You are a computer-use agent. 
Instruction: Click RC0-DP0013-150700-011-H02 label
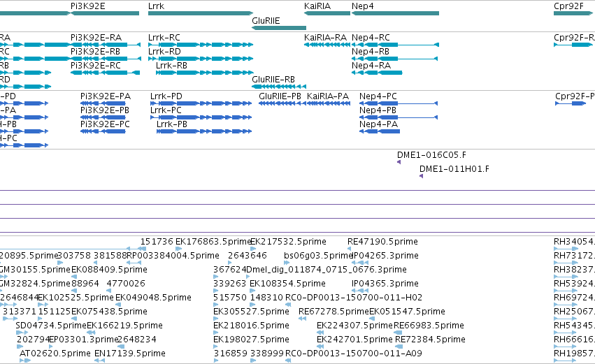(x=354, y=298)
